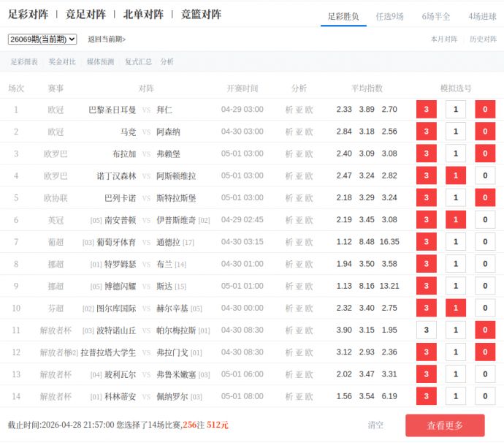Open 足彩对阵 section
This screenshot has height=443, width=504.
28,14
